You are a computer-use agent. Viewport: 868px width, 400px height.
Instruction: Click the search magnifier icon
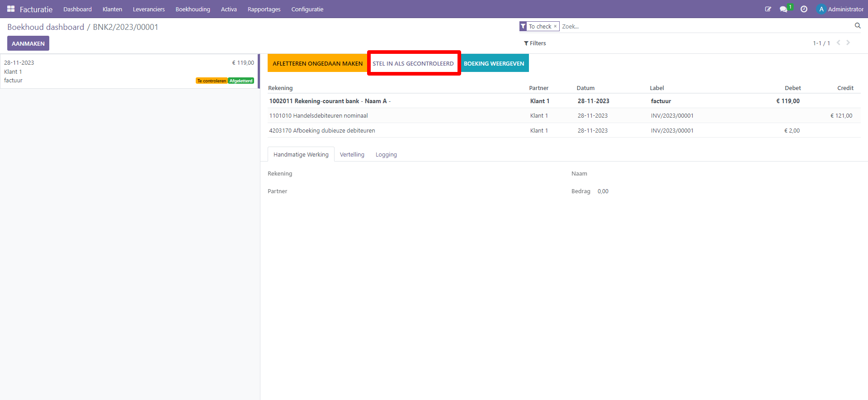858,26
